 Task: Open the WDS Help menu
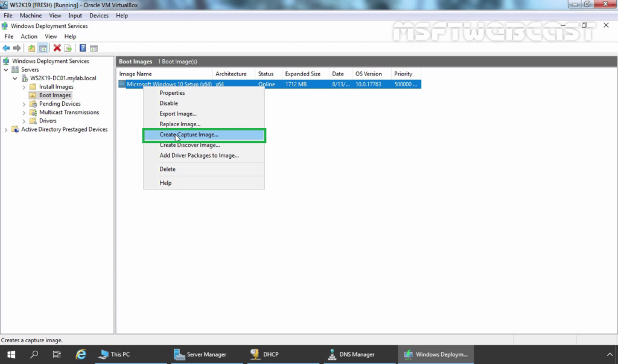pyautogui.click(x=70, y=36)
